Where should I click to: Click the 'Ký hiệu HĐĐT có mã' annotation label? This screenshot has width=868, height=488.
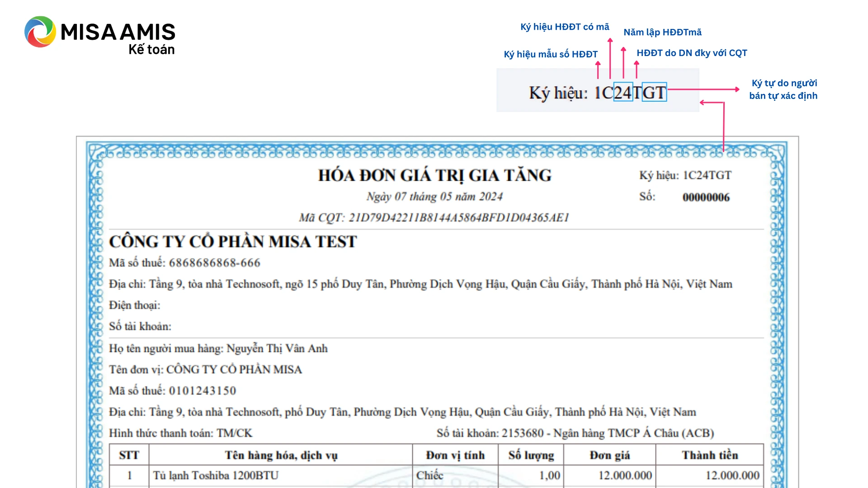[565, 27]
